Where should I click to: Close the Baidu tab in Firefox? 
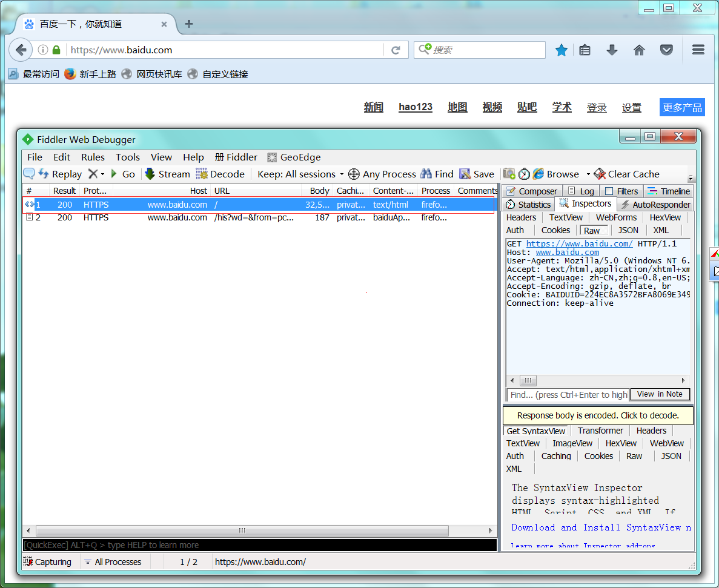click(x=164, y=24)
